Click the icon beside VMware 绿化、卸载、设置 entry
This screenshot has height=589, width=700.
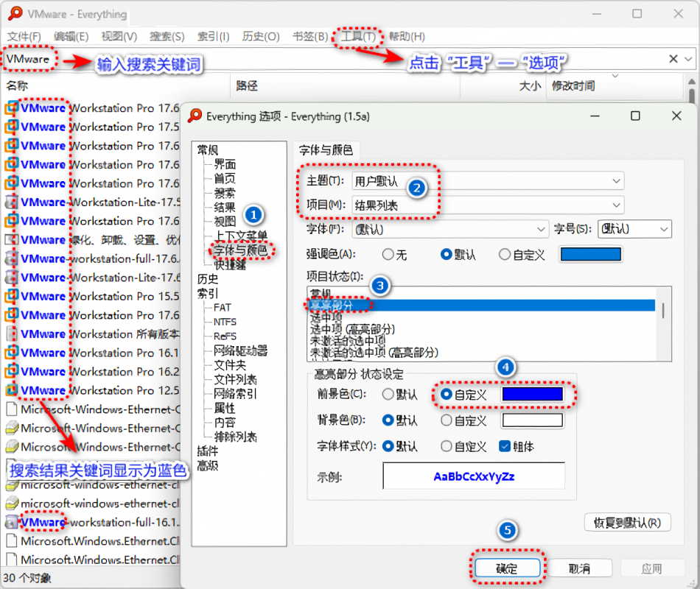(x=11, y=239)
